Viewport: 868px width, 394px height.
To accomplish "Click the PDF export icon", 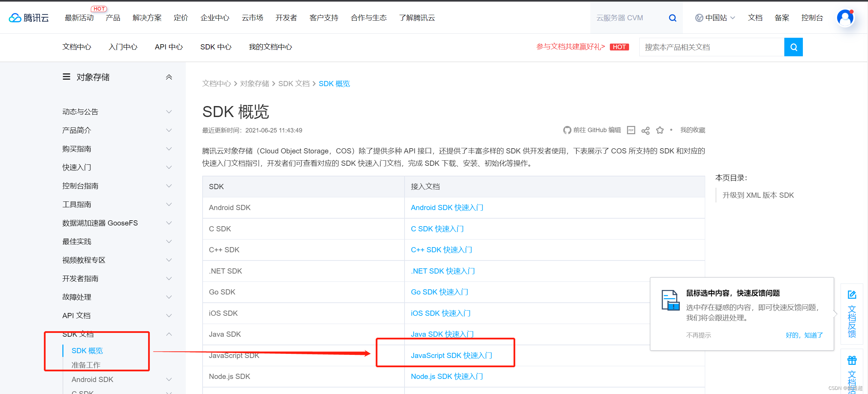I will 631,130.
